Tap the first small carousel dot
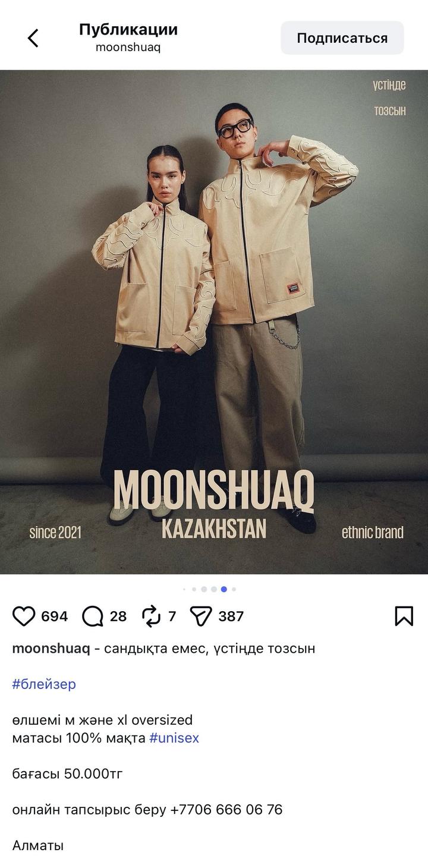 pyautogui.click(x=184, y=589)
